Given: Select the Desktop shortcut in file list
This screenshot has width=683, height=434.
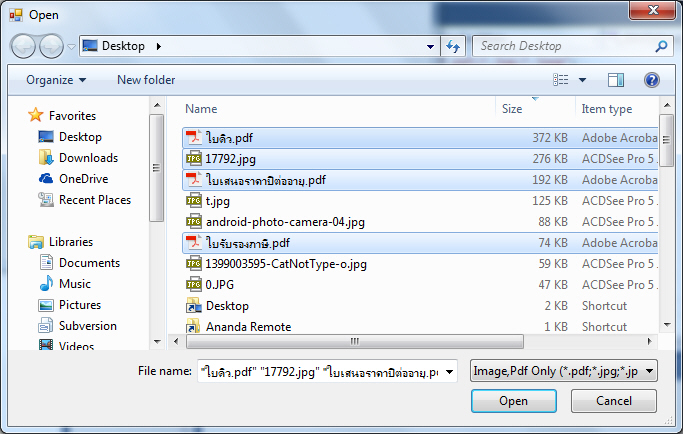Looking at the screenshot, I should (227, 306).
